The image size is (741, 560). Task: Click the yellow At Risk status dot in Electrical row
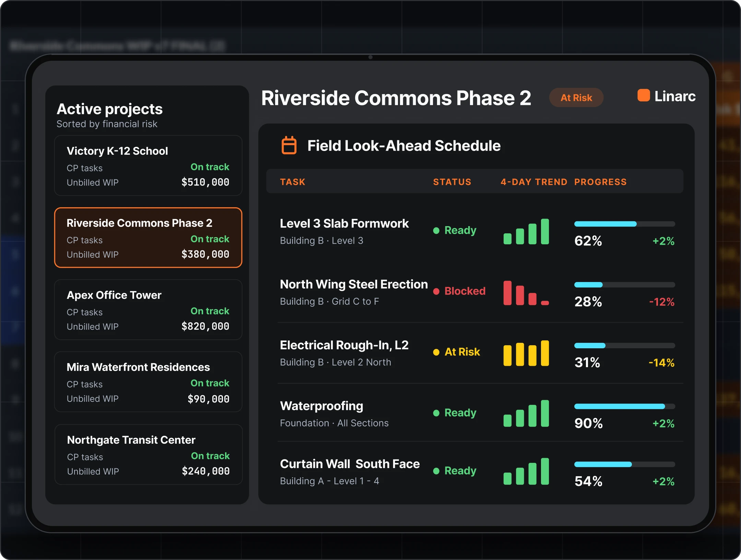click(x=436, y=352)
